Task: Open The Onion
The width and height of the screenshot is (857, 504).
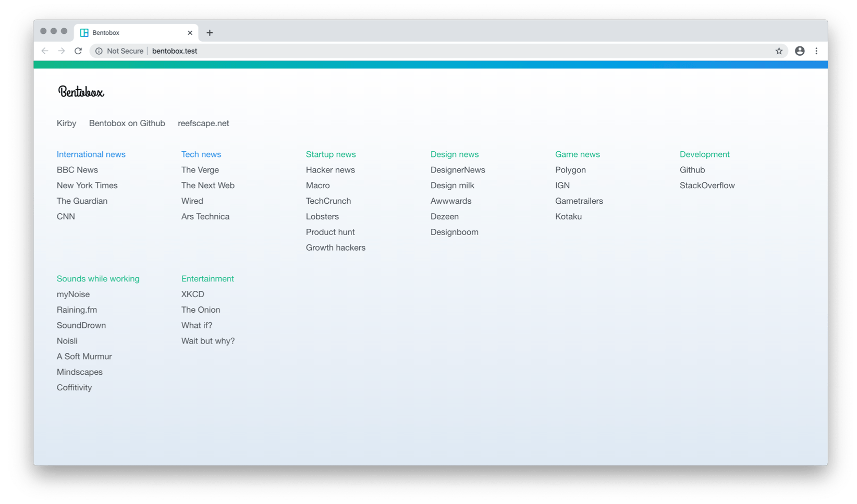Action: point(201,310)
